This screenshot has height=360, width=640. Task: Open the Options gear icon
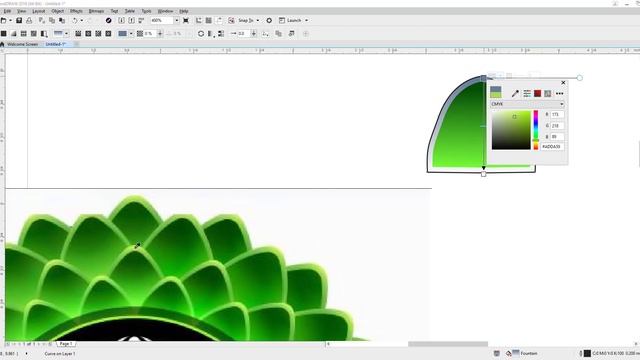coord(269,20)
